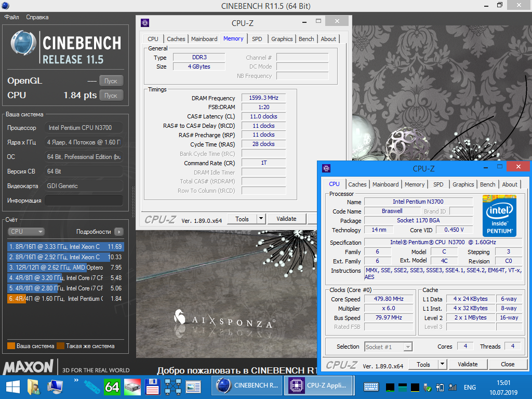Click the safely remove hardware tray icon

pyautogui.click(x=428, y=387)
